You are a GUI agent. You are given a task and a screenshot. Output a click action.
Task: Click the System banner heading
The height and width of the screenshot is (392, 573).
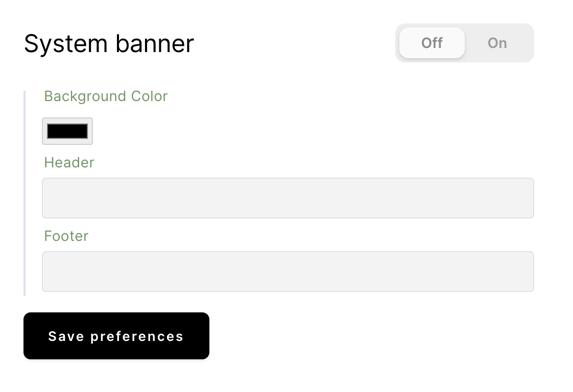point(109,43)
